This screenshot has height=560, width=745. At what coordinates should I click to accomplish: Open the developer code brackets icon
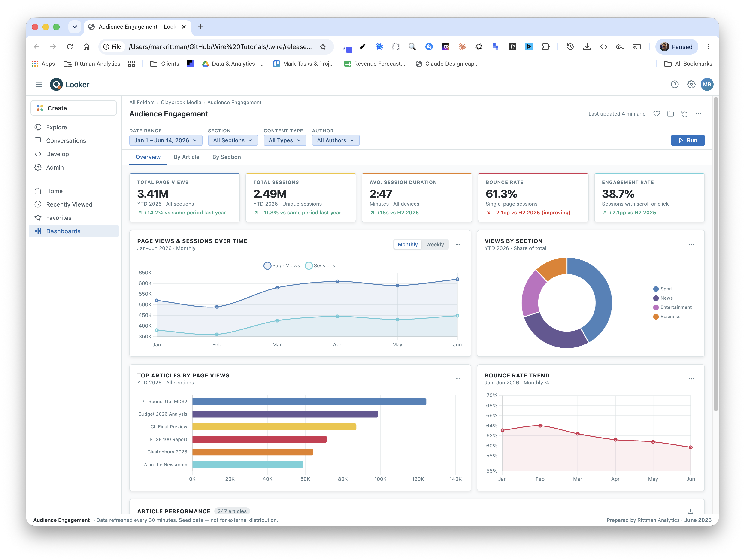coord(603,46)
